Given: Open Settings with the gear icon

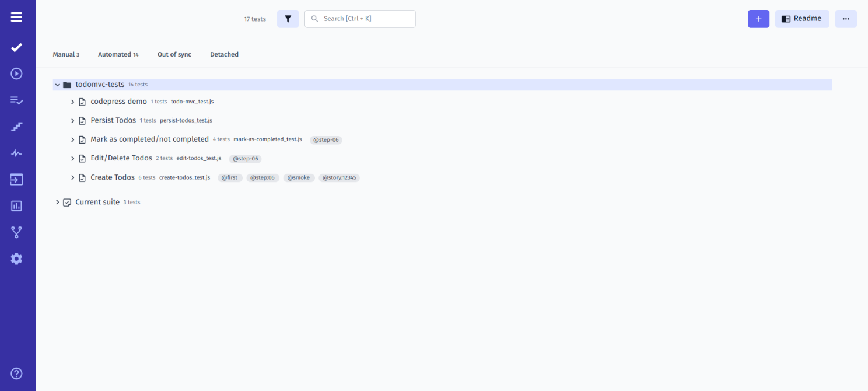Looking at the screenshot, I should click(16, 259).
